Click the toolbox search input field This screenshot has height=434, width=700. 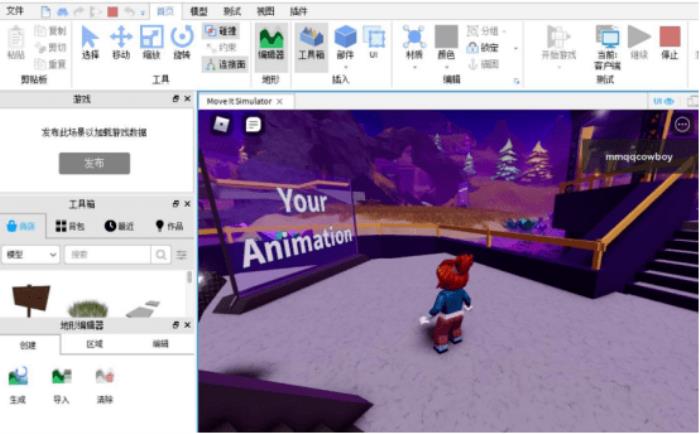pos(107,255)
